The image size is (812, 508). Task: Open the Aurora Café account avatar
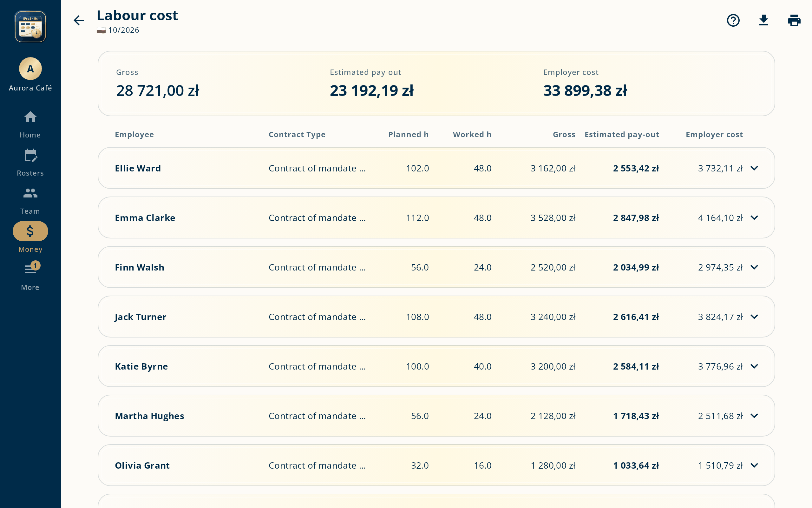click(30, 69)
